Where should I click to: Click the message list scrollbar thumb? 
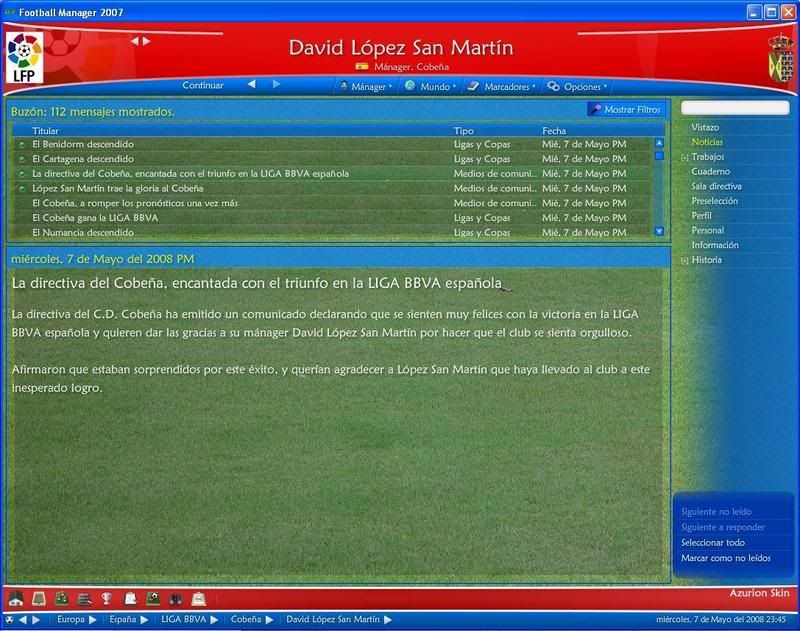[659, 156]
